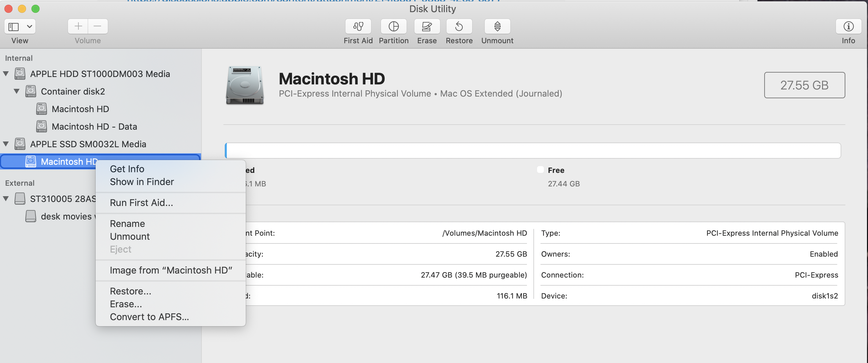
Task: Click the disk1s2 device value
Action: 825,296
